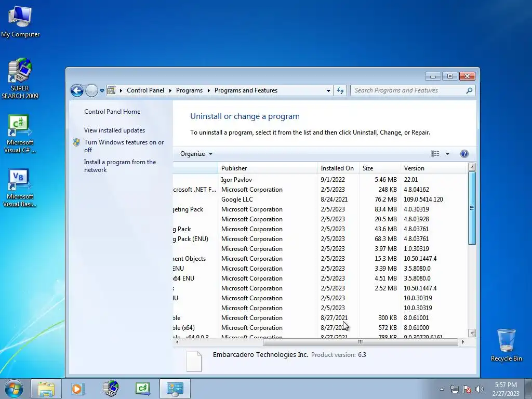532x399 pixels.
Task: Click the 248 KB size cell
Action: [x=388, y=189]
